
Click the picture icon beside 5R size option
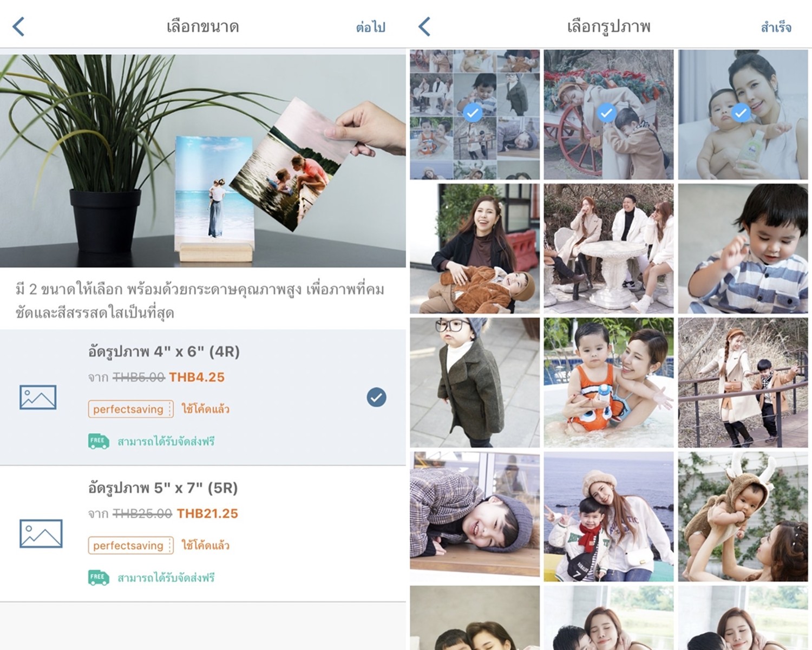coord(41,534)
